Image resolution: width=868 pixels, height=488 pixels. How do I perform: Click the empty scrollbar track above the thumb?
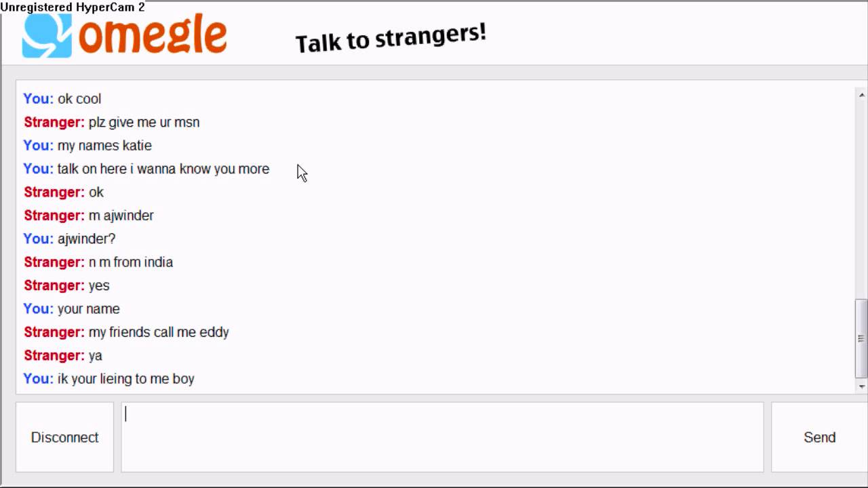[x=861, y=197]
